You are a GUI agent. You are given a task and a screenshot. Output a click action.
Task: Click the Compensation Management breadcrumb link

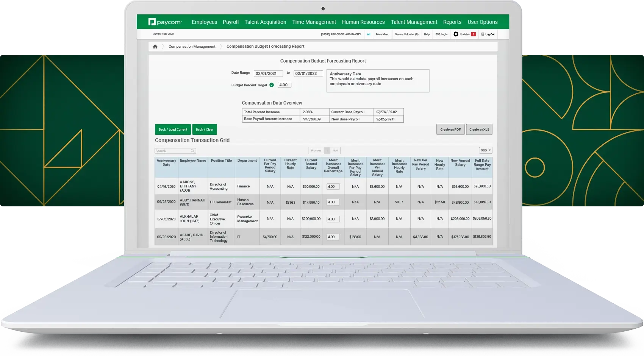(192, 47)
